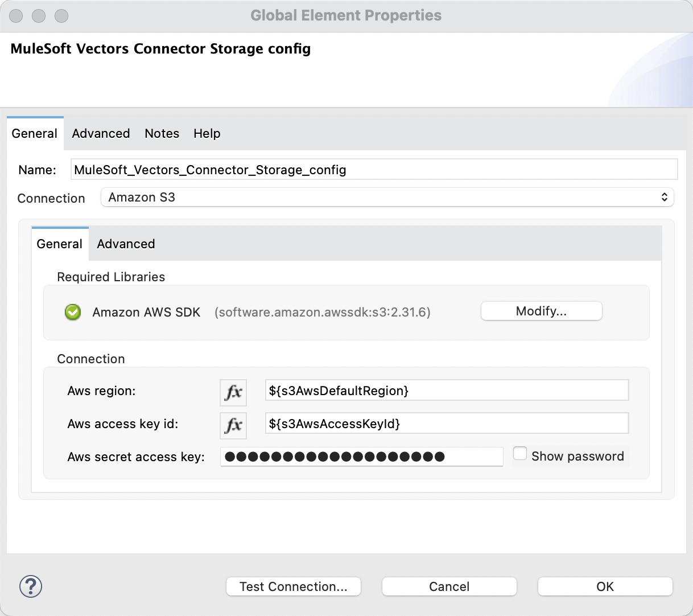693x616 pixels.
Task: Click the green check icon beside Amazon AWS SDK
Action: pos(73,312)
